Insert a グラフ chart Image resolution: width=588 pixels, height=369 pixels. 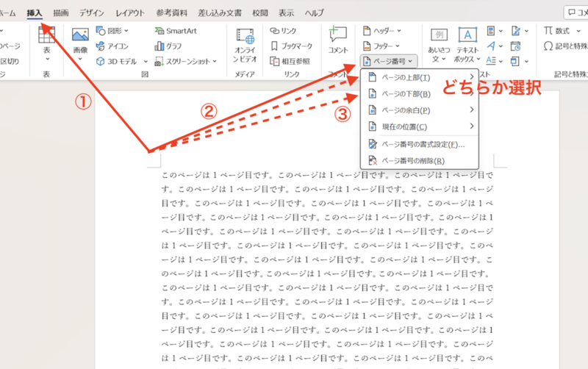pyautogui.click(x=168, y=46)
